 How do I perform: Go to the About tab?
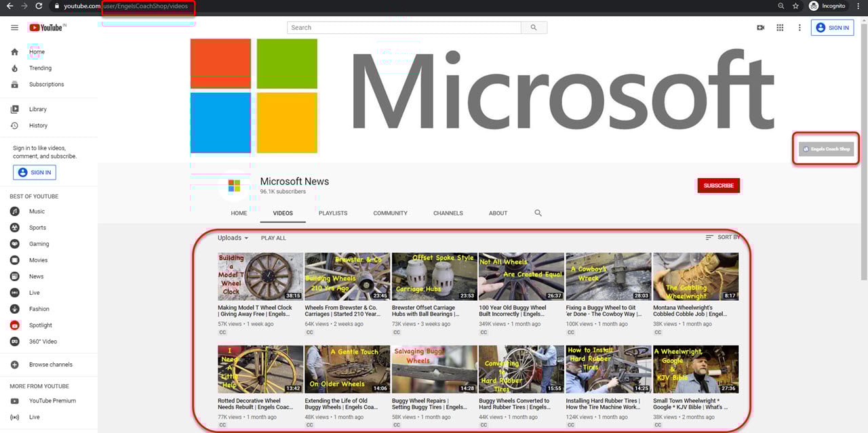coord(498,213)
